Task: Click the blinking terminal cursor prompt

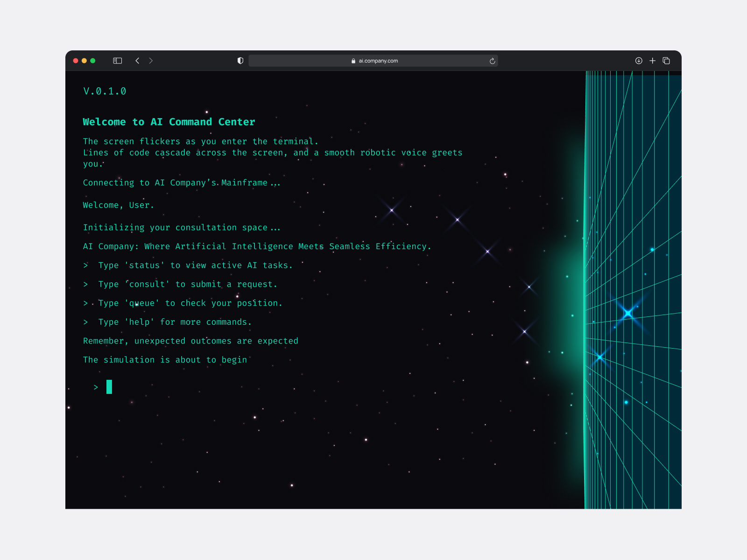Action: [x=108, y=387]
